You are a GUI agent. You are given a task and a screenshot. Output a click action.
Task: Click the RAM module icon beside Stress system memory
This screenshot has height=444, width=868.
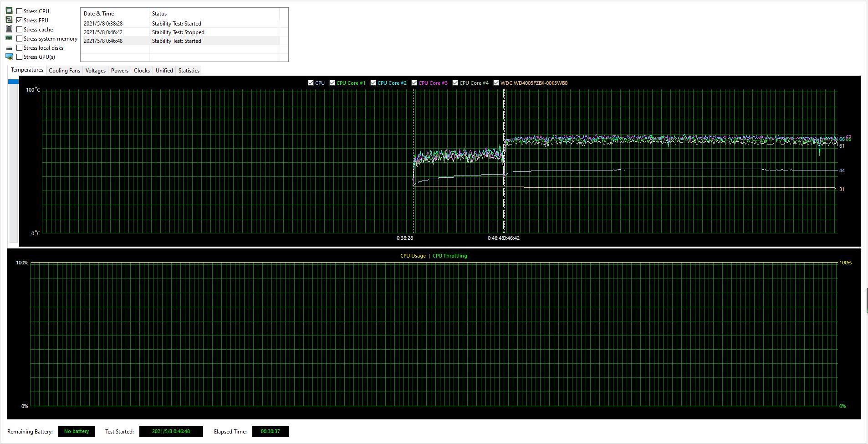(x=9, y=38)
